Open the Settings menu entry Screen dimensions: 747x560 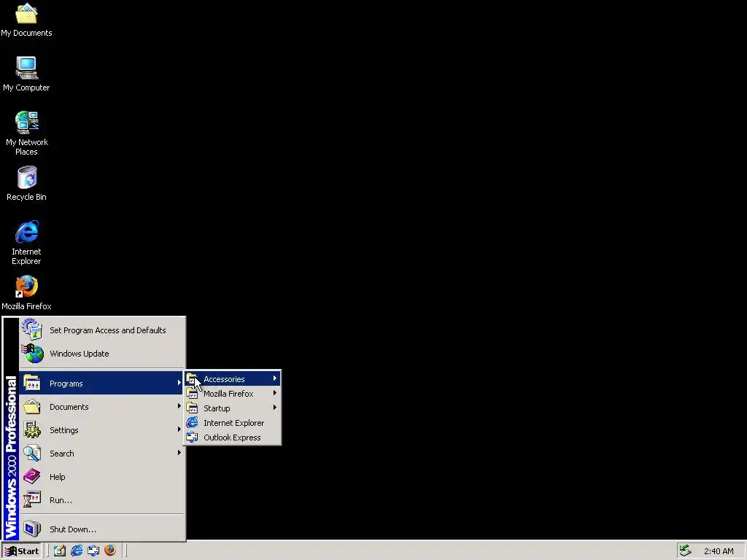102,430
